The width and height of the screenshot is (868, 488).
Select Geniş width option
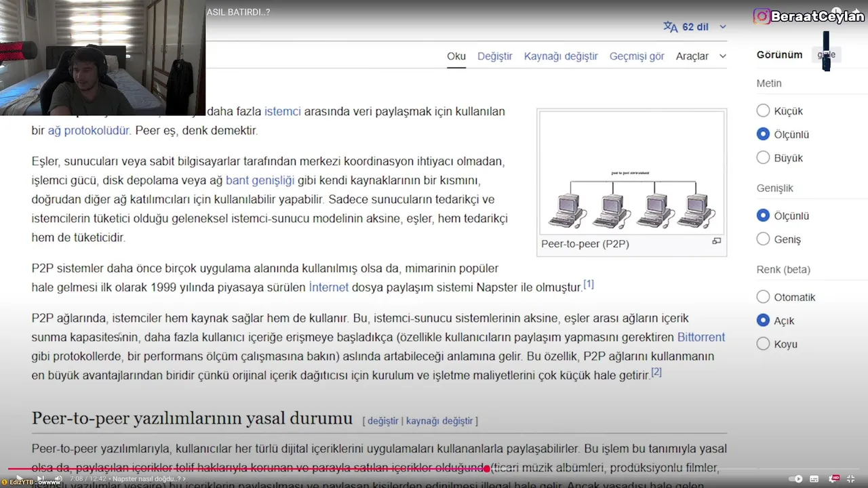(763, 239)
